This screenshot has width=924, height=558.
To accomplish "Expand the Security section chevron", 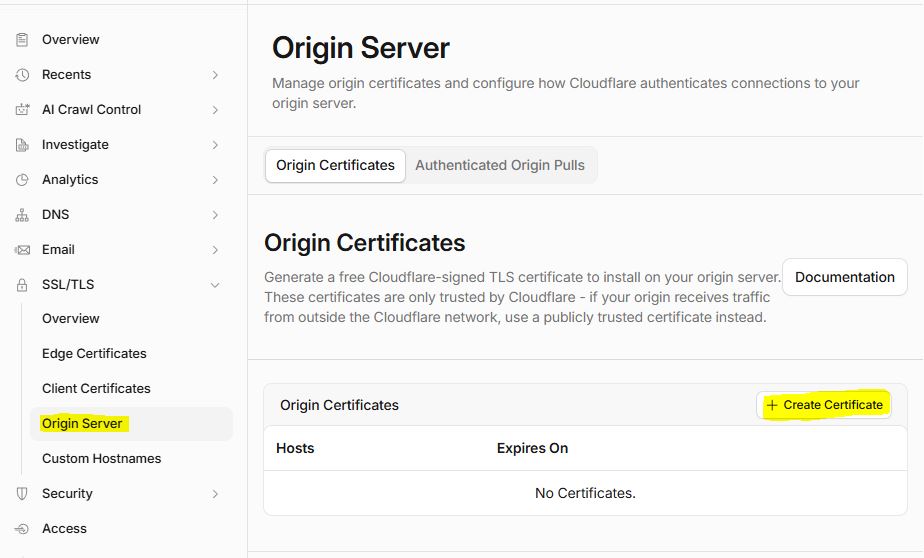I will tap(215, 494).
